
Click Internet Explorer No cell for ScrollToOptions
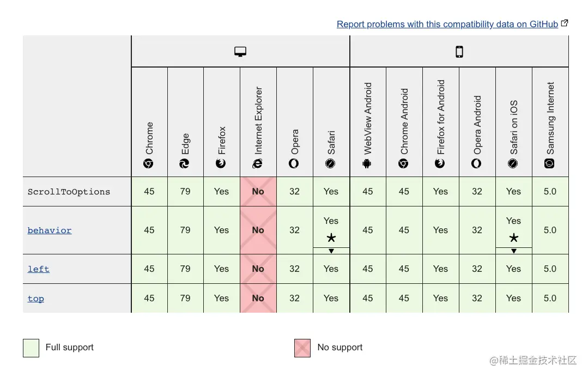[x=258, y=191]
